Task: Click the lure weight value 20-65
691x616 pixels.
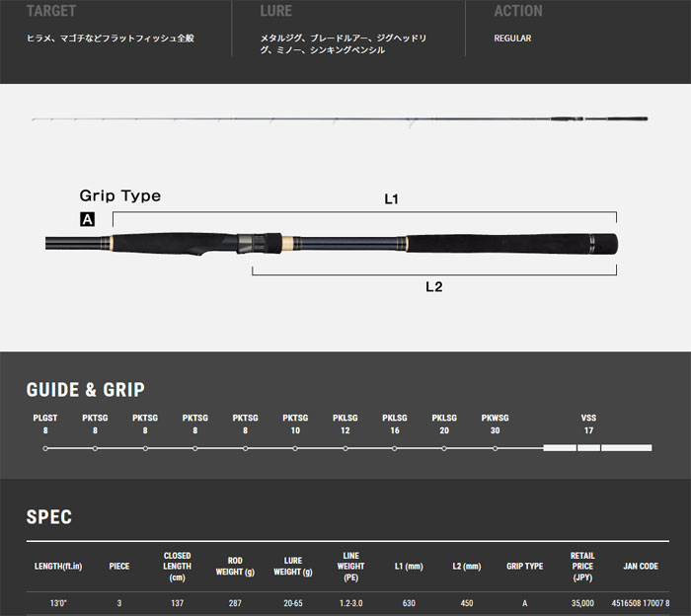Action: [293, 603]
